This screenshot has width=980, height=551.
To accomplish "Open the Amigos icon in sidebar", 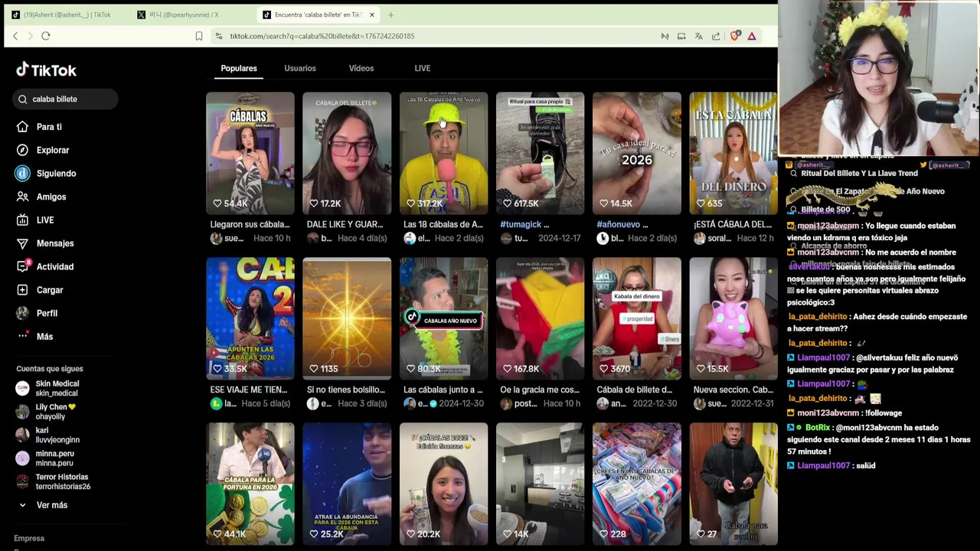I will [x=22, y=197].
